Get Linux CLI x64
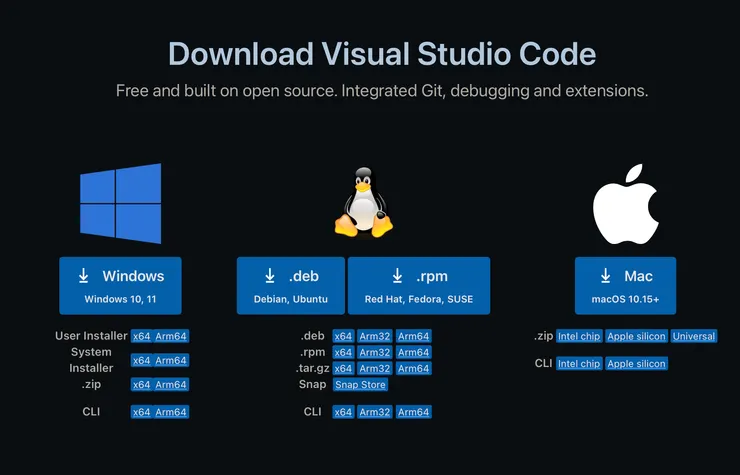Screen dimensions: 740x475 click(x=343, y=412)
